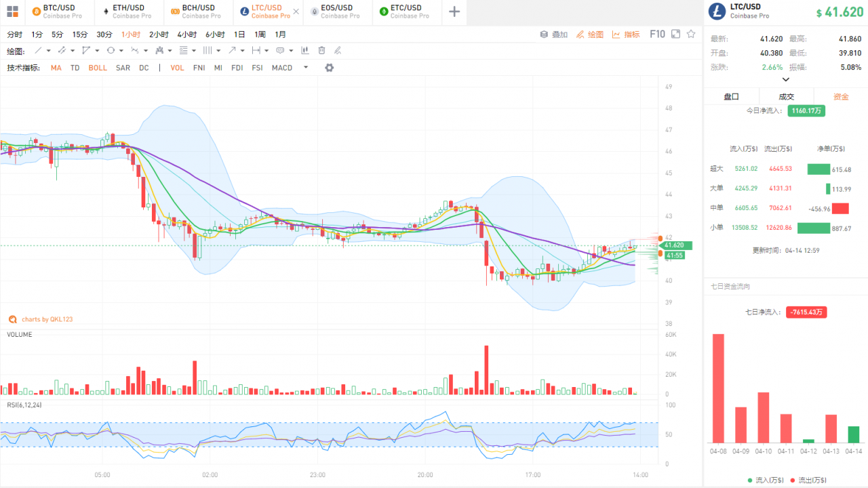Select the 分时 time-sharing interval
The width and height of the screenshot is (868, 488).
15,35
